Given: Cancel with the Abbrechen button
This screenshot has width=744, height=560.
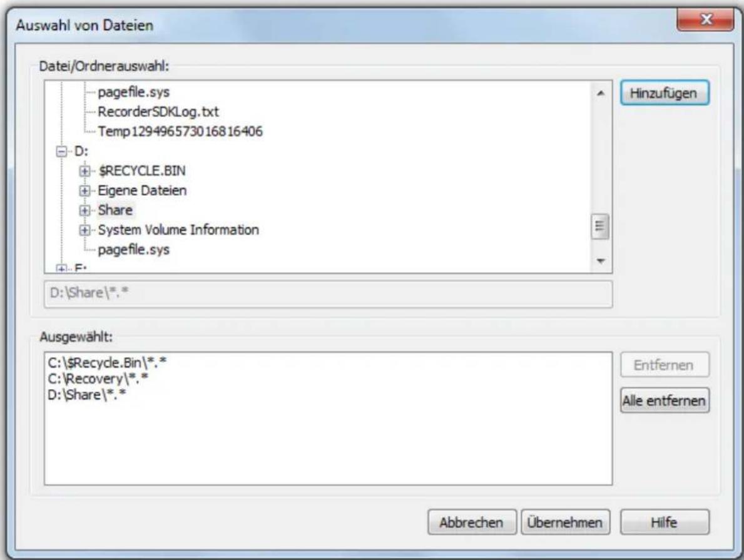Looking at the screenshot, I should tap(471, 522).
